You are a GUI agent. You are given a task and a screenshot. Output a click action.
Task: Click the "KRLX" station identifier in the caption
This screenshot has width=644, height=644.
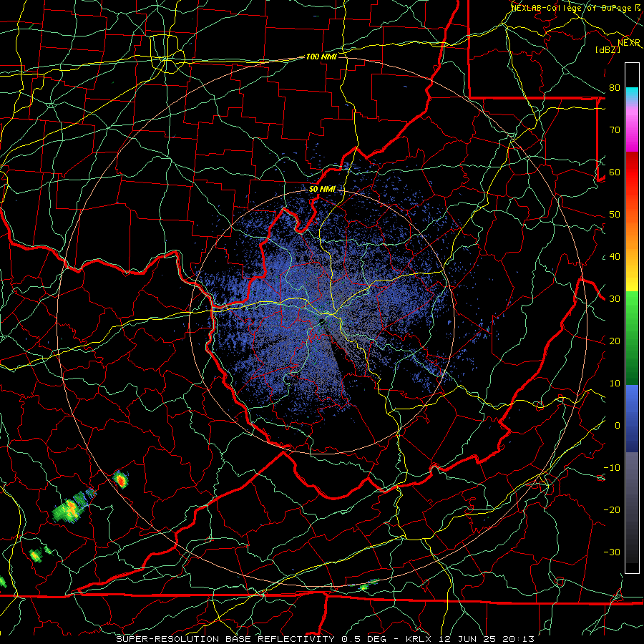(419, 639)
